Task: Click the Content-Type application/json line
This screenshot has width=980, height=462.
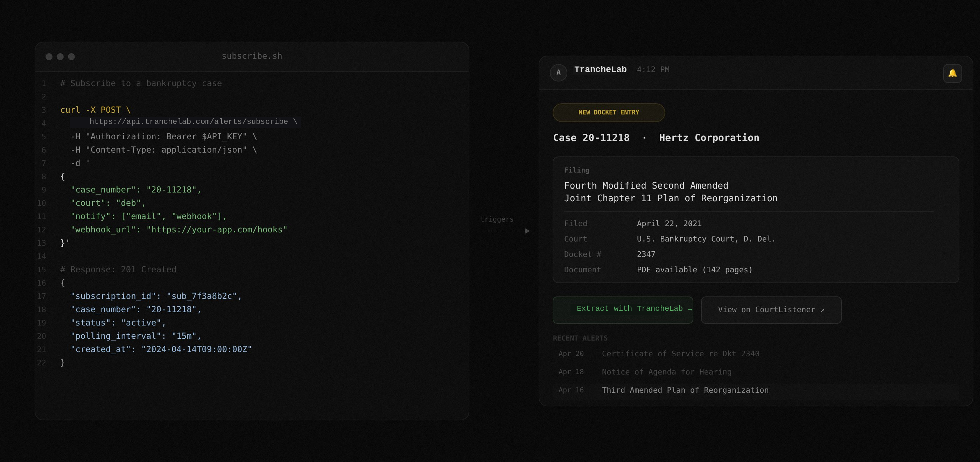Action: [163, 150]
